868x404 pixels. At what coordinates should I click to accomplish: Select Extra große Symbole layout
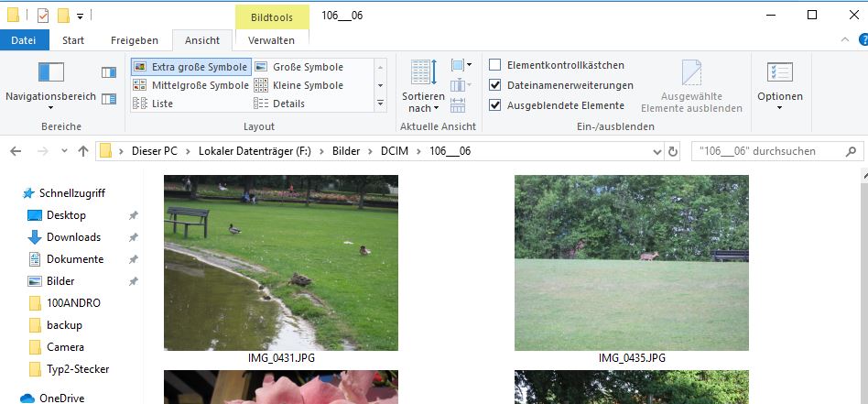[191, 67]
